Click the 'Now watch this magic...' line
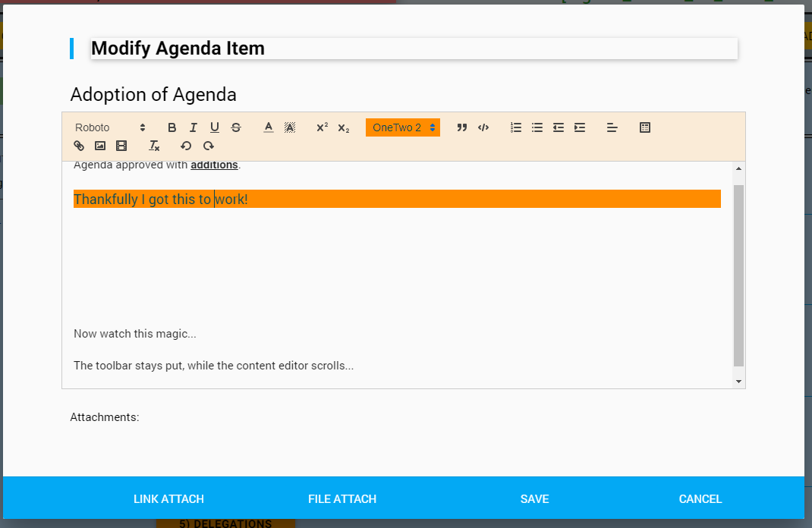Image resolution: width=812 pixels, height=528 pixels. (x=134, y=334)
